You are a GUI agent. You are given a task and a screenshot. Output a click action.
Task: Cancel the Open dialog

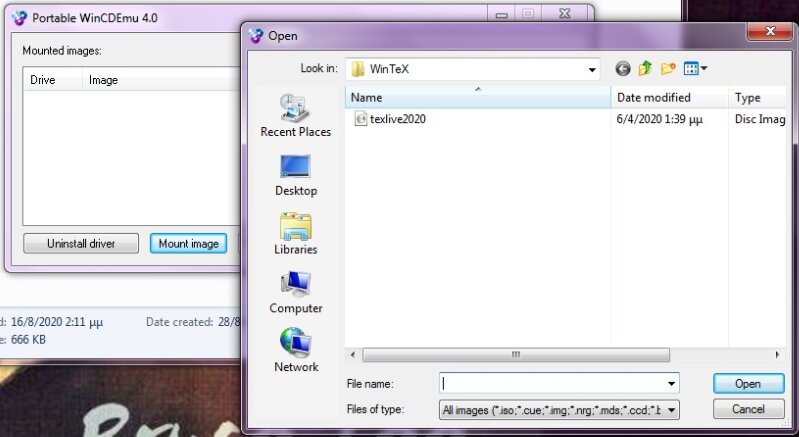pyautogui.click(x=749, y=409)
